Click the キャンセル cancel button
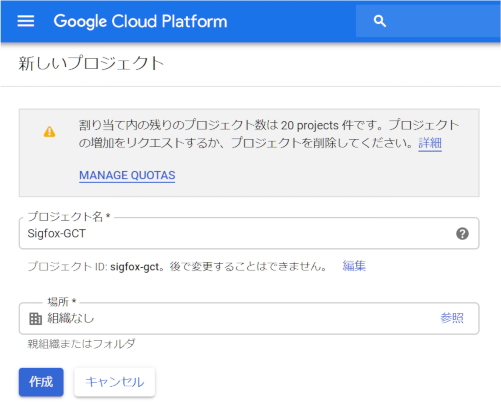 [x=115, y=382]
